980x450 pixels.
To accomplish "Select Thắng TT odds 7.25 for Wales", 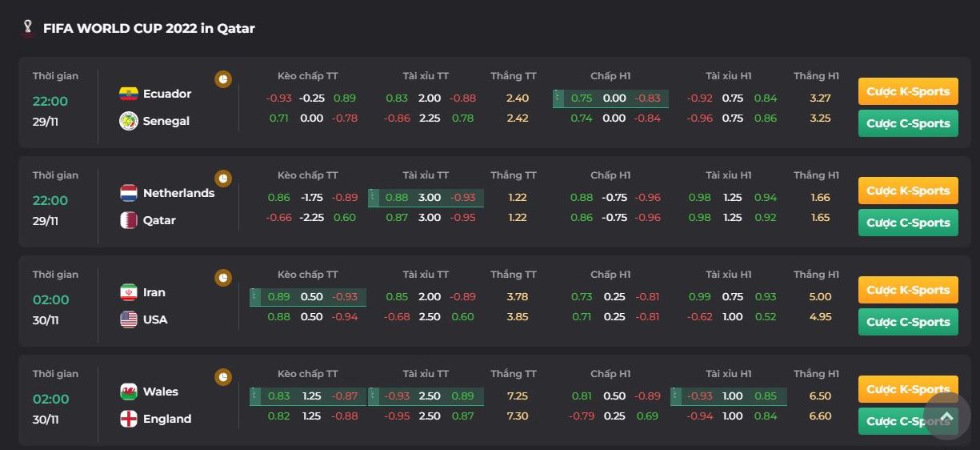I will [517, 396].
